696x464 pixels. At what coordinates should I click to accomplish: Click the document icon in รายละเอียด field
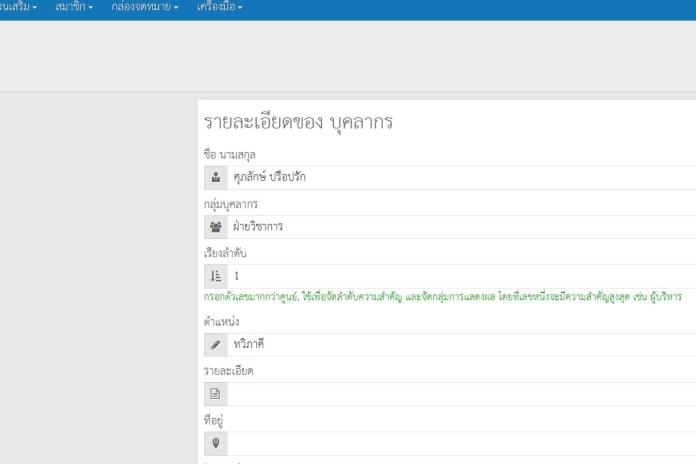pyautogui.click(x=215, y=394)
